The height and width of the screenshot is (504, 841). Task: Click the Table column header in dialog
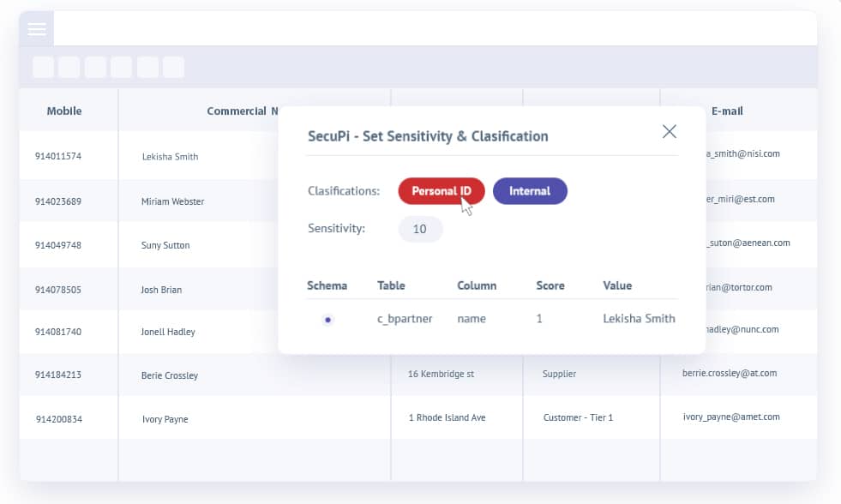pos(391,285)
